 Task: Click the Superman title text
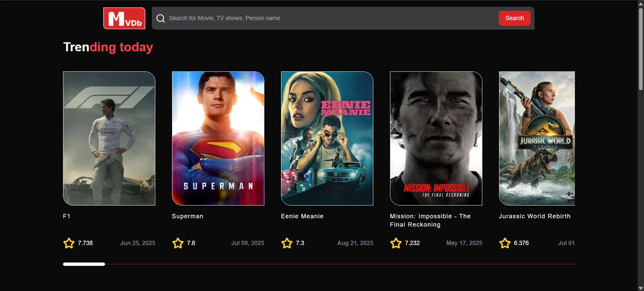point(187,216)
